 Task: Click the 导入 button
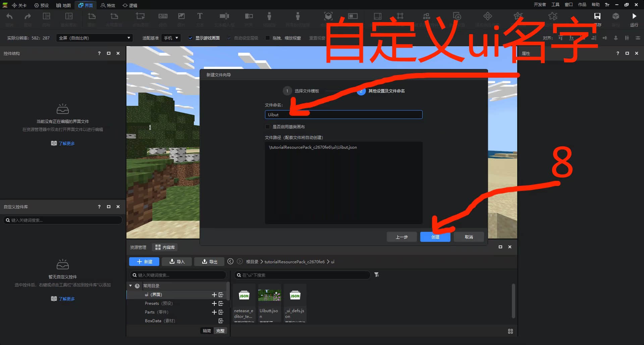pos(177,262)
